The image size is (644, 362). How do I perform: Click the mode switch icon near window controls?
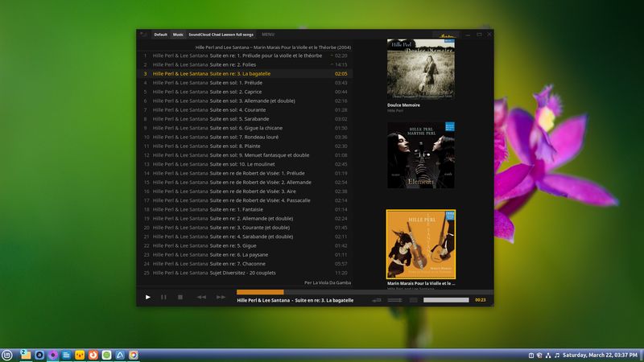pos(446,35)
